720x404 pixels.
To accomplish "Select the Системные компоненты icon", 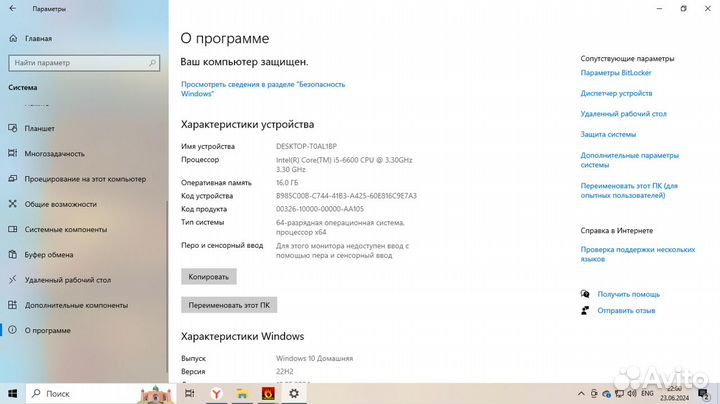I will click(13, 229).
